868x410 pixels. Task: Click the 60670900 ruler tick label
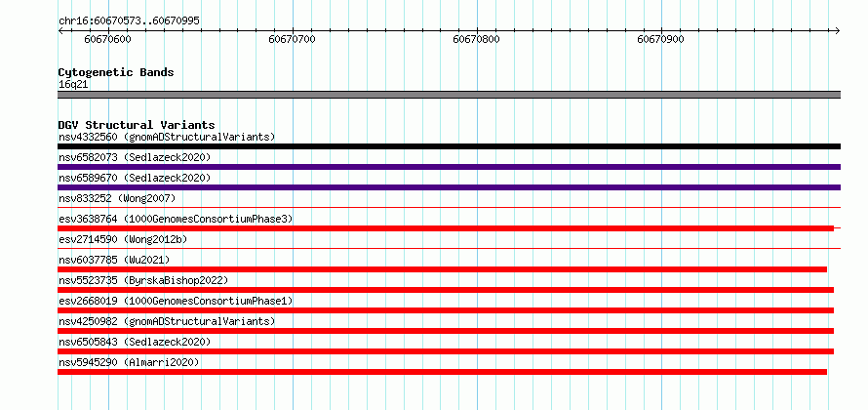(x=661, y=39)
